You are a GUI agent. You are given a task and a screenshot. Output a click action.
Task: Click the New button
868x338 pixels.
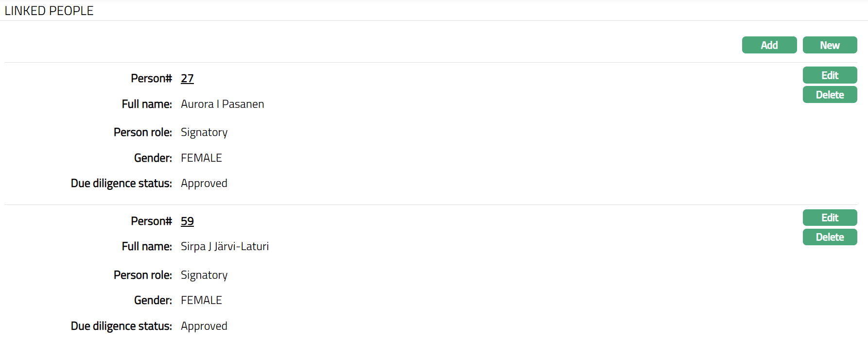(x=830, y=45)
